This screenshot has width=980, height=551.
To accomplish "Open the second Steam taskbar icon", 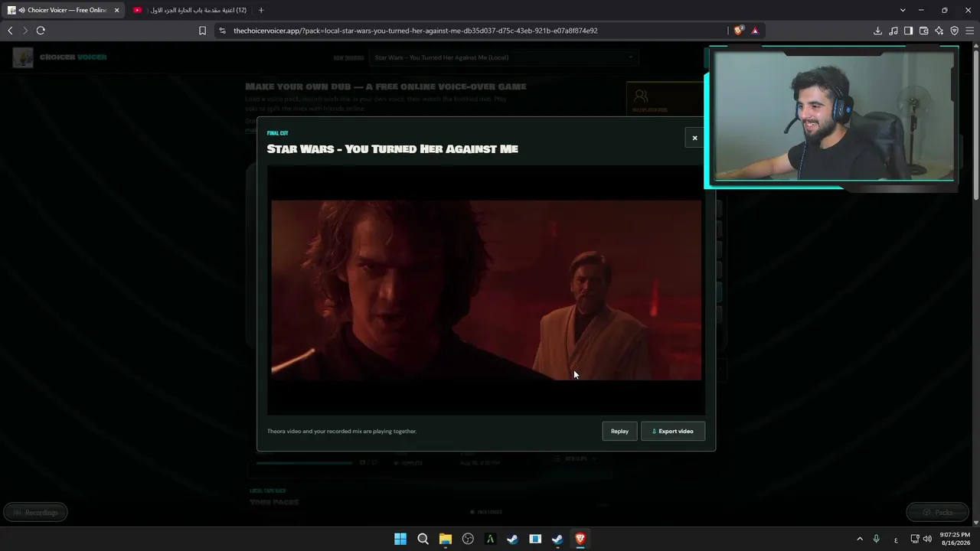I will (557, 539).
